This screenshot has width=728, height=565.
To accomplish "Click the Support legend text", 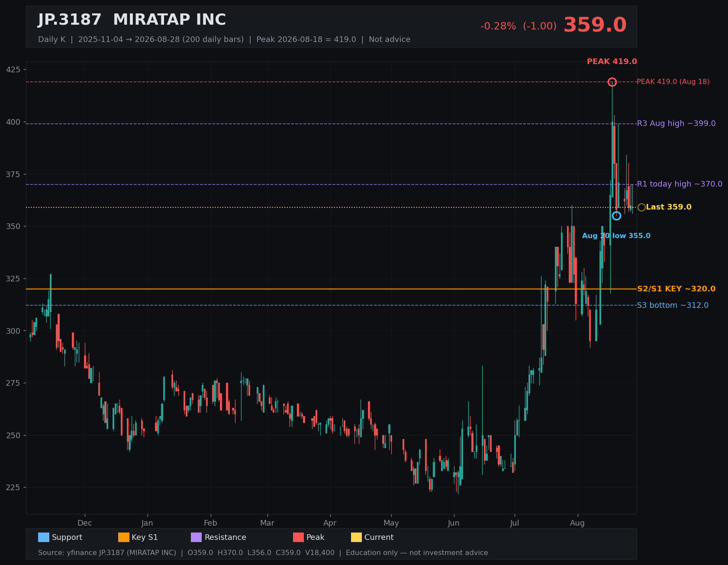I will click(x=67, y=537).
